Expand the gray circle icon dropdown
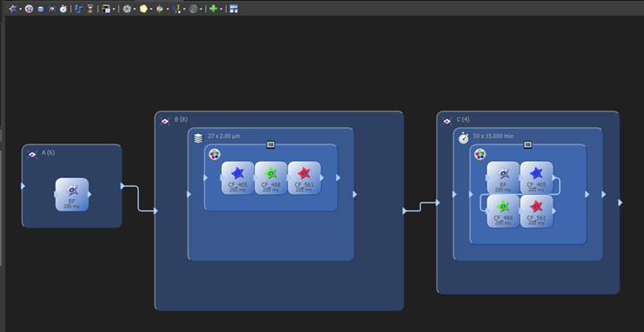The image size is (644, 332). (x=201, y=9)
